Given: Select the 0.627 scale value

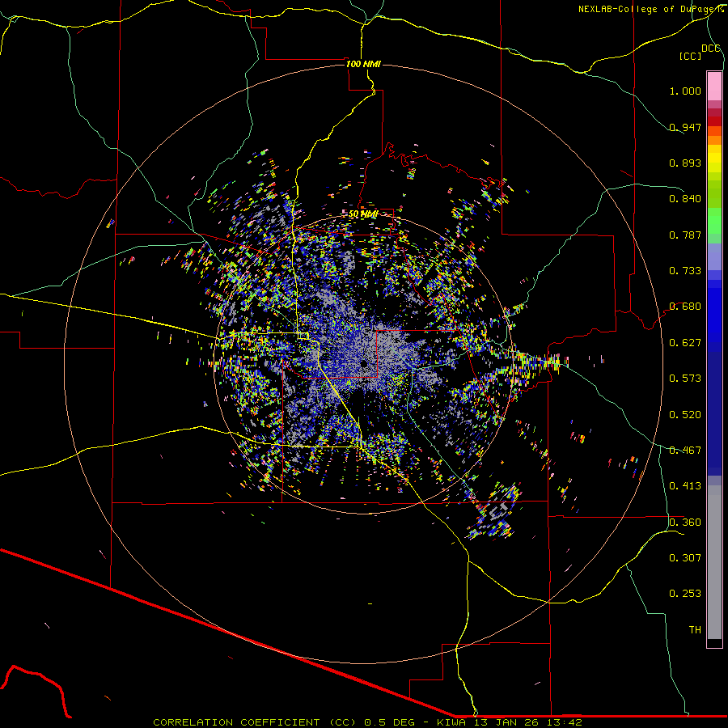Looking at the screenshot, I should click(685, 343).
